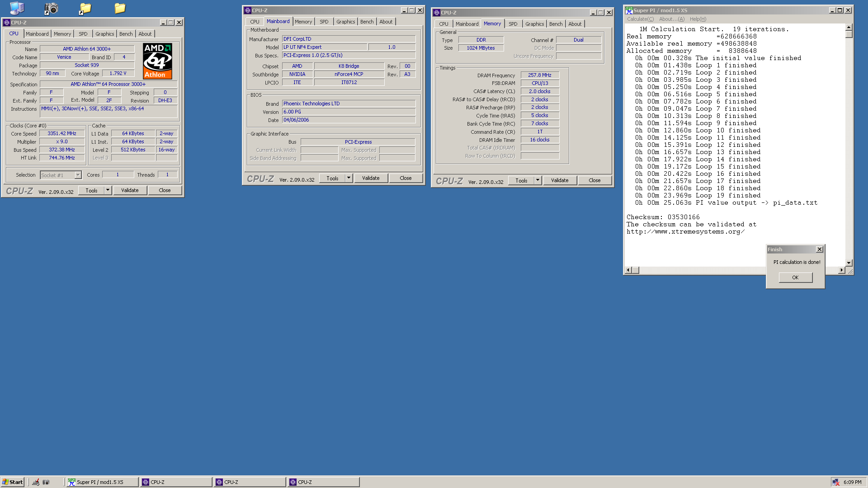Open Tools dropdown arrow in Mainboard window
The image size is (868, 488).
pyautogui.click(x=349, y=178)
